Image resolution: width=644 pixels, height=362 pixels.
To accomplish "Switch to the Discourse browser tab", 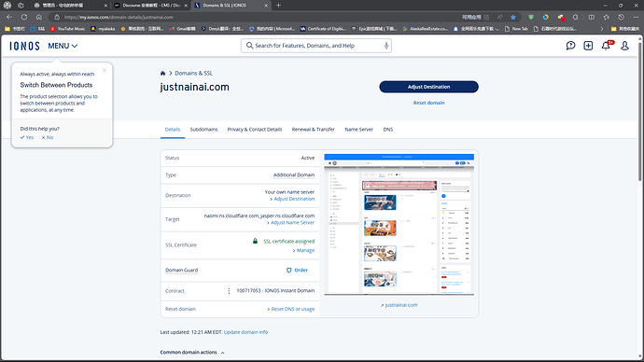I will tap(150, 6).
